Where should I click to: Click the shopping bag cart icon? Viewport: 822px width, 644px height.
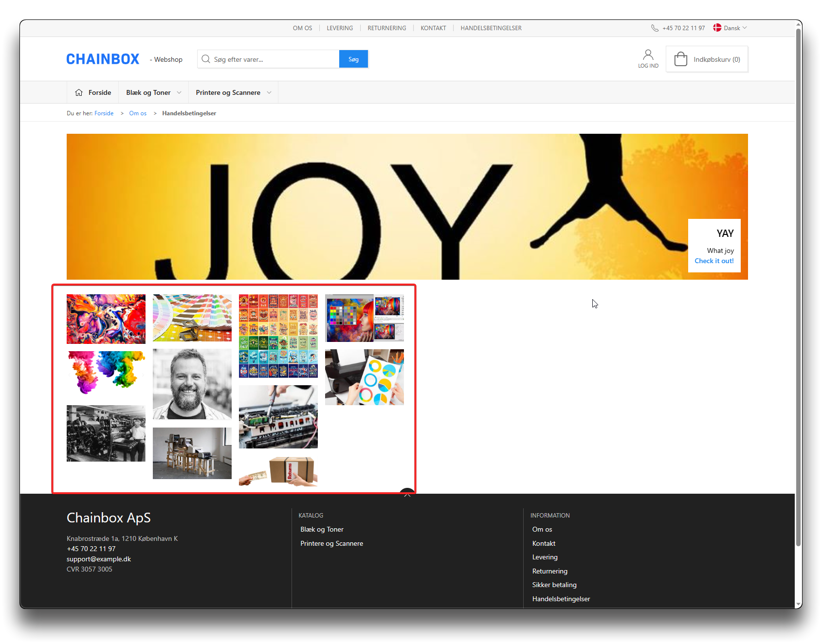pos(680,59)
